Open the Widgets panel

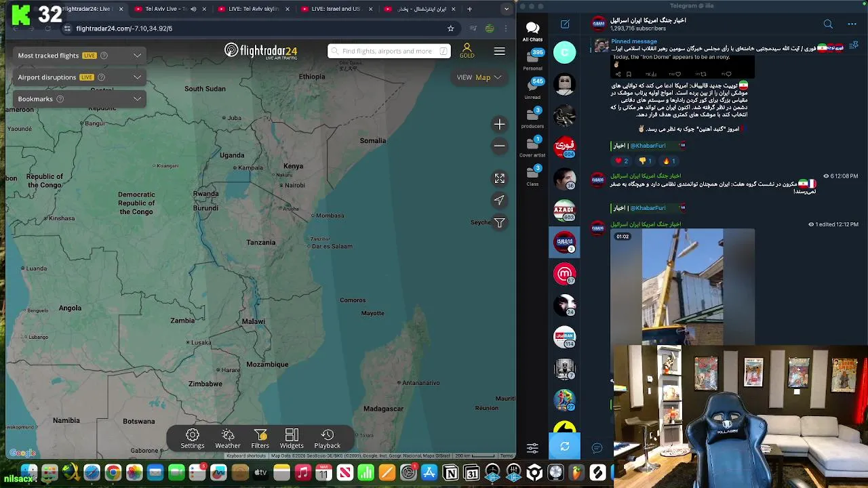pos(292,439)
